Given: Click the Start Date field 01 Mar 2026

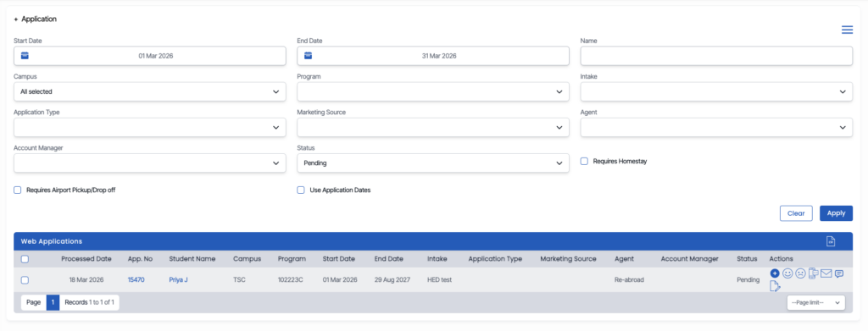Looking at the screenshot, I should (149, 56).
